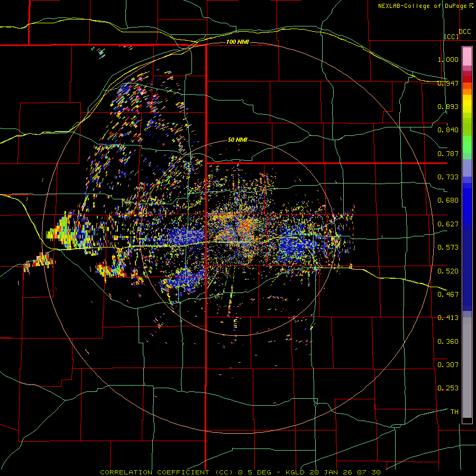The width and height of the screenshot is (476, 476).
Task: Pick the gray band of the color scale
Action: (467, 367)
